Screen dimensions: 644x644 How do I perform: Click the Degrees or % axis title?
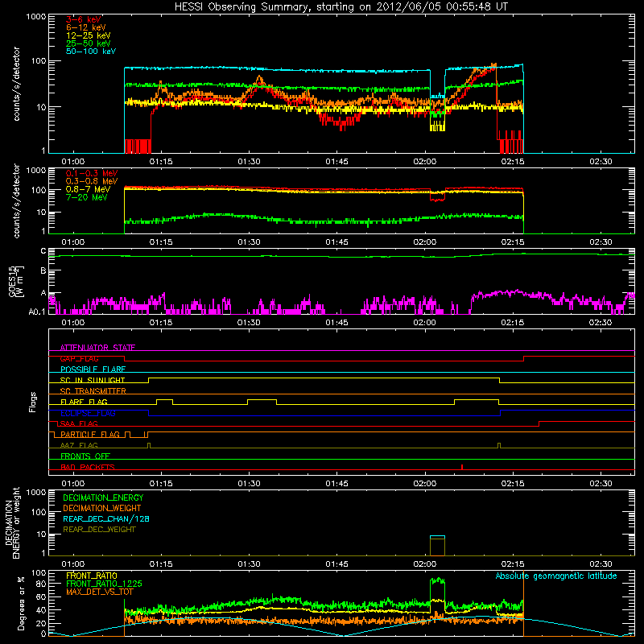[21, 603]
